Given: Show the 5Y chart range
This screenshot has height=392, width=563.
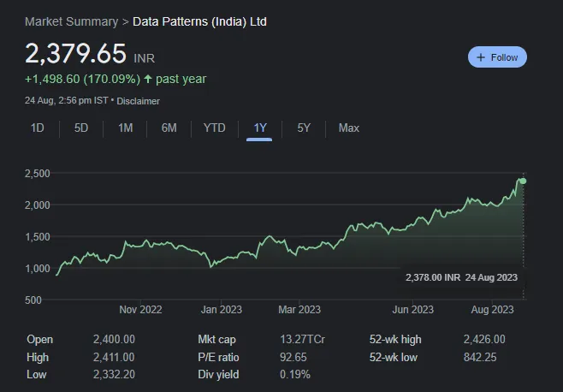Looking at the screenshot, I should point(304,128).
